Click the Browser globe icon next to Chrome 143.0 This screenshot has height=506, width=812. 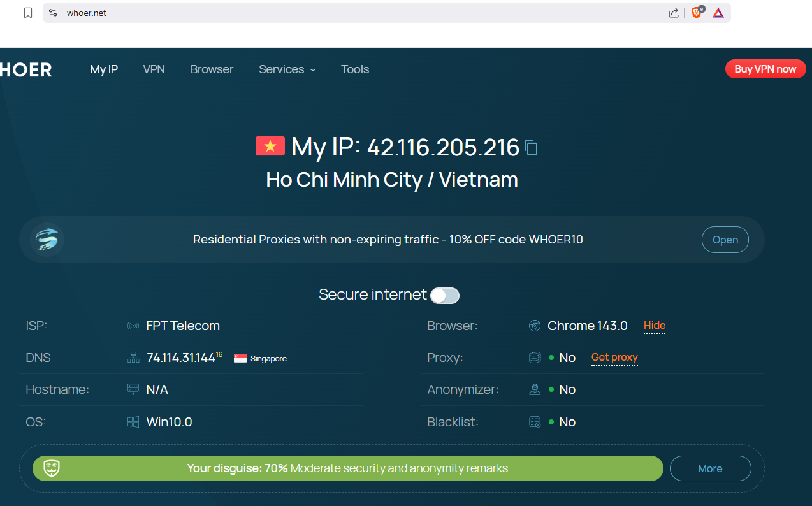point(534,325)
